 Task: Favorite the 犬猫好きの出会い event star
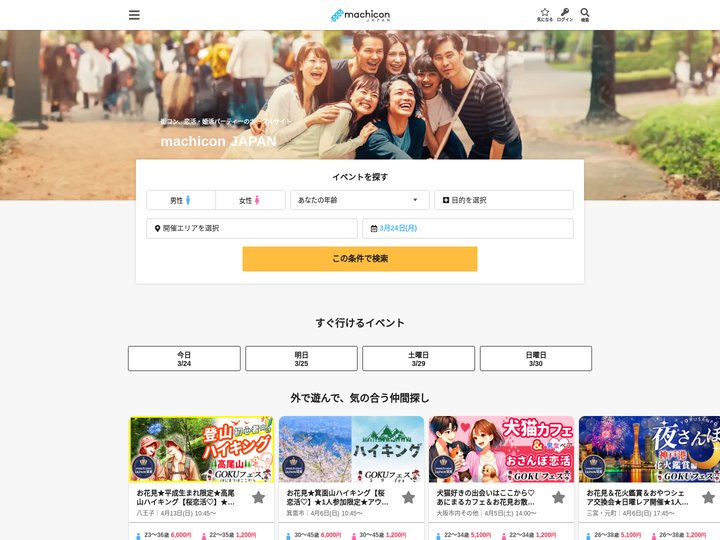click(558, 497)
